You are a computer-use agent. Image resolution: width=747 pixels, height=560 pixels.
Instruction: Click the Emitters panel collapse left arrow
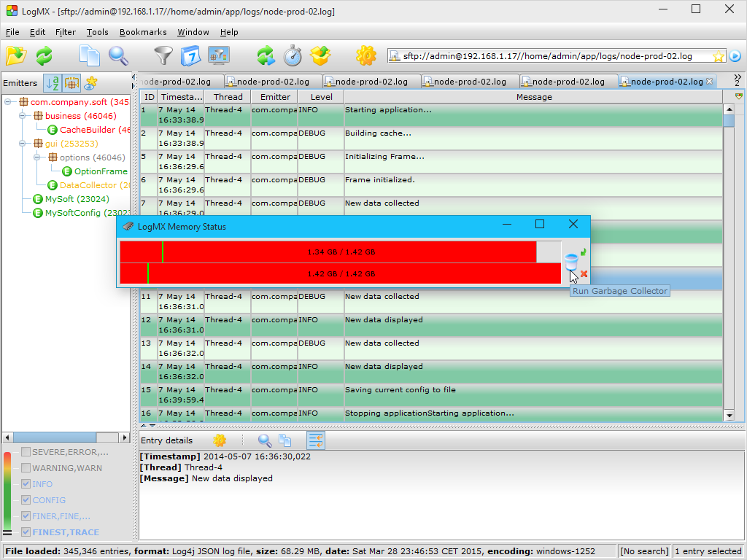tap(134, 77)
